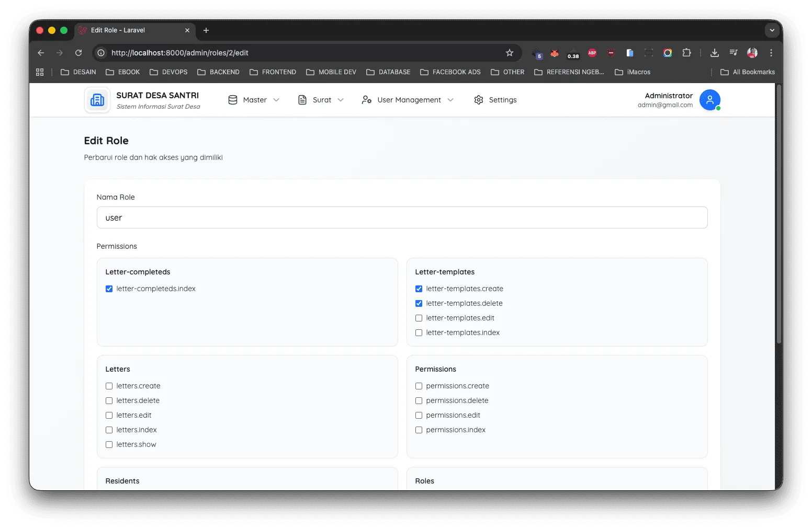The image size is (812, 529).
Task: Click the ABP ad blocker extension icon
Action: tap(592, 53)
